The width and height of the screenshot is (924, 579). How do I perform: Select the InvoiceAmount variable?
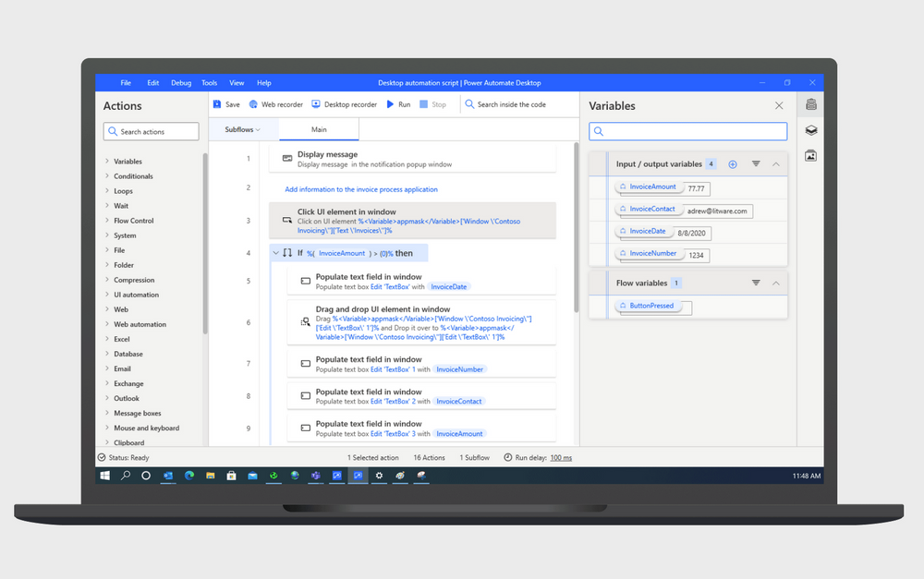(649, 187)
